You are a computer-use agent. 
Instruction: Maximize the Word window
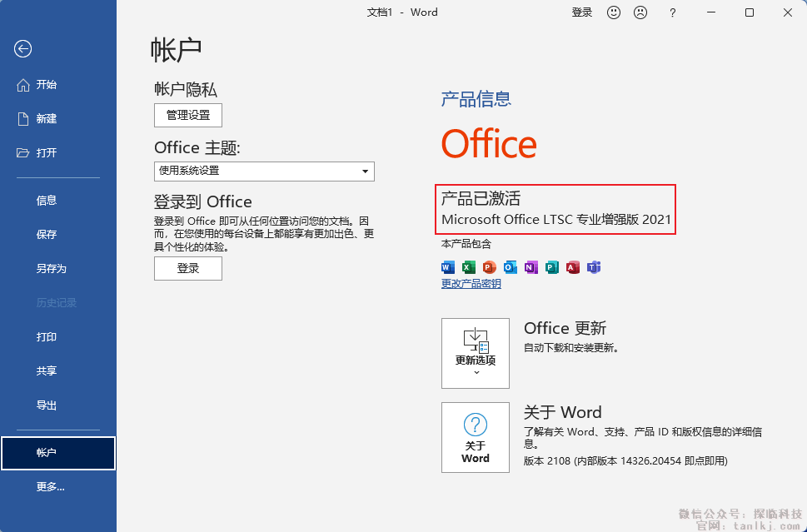(750, 12)
